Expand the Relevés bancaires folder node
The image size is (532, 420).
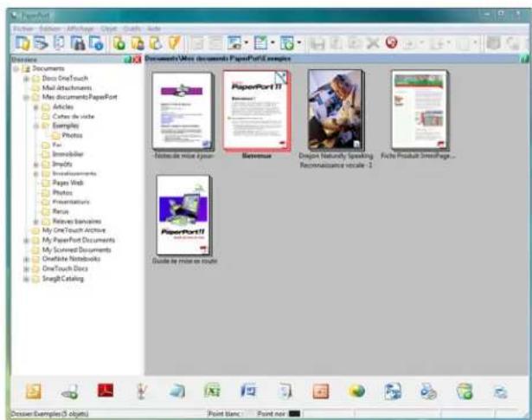[36, 222]
